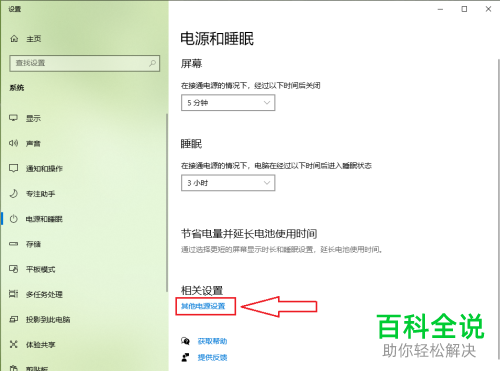The height and width of the screenshot is (371, 500).
Task: Click the 投影到此电脑 projection icon
Action: [x=13, y=319]
